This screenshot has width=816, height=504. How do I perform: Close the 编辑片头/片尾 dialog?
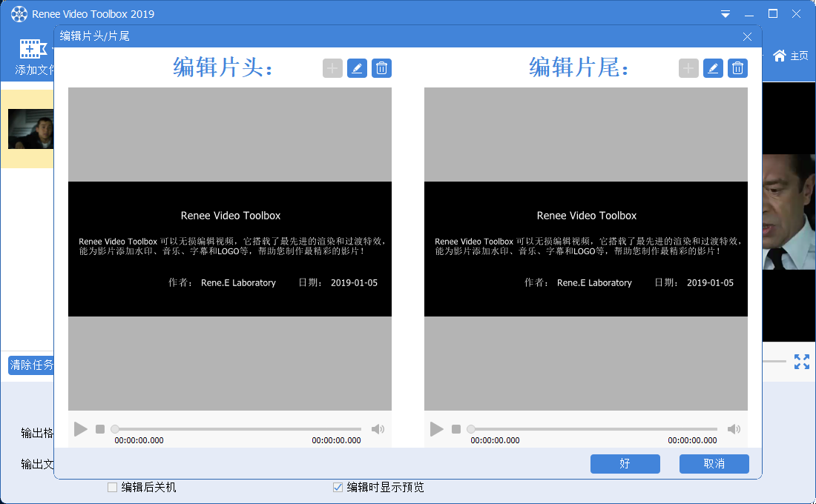click(747, 36)
